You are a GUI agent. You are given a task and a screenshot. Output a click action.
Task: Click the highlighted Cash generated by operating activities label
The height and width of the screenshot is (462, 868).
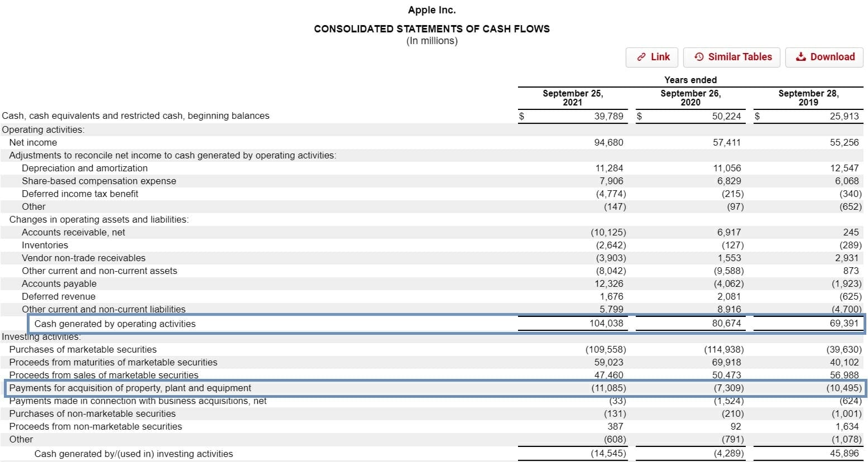pos(115,324)
